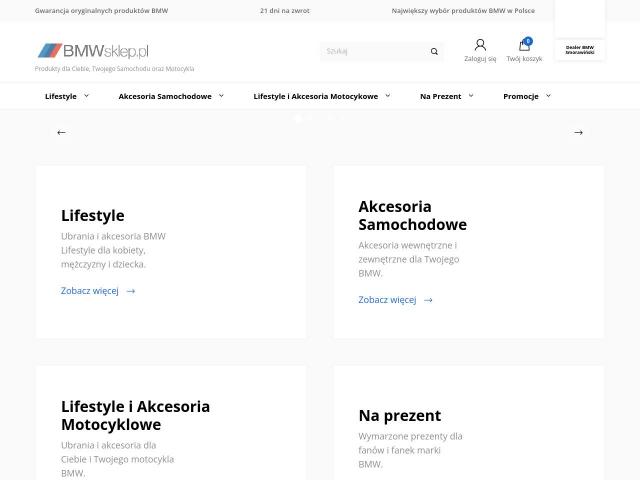The height and width of the screenshot is (480, 640).
Task: Click the BMWsklep.pl logo
Action: click(93, 51)
